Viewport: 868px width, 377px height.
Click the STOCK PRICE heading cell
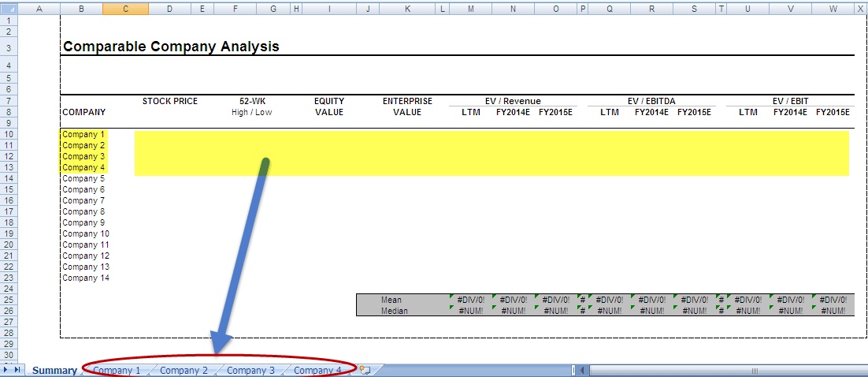[x=170, y=101]
